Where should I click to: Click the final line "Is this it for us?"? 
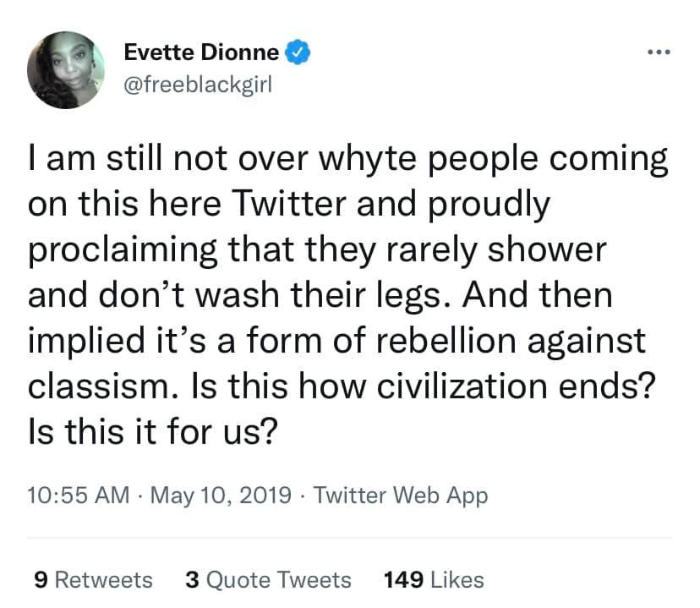(x=153, y=432)
